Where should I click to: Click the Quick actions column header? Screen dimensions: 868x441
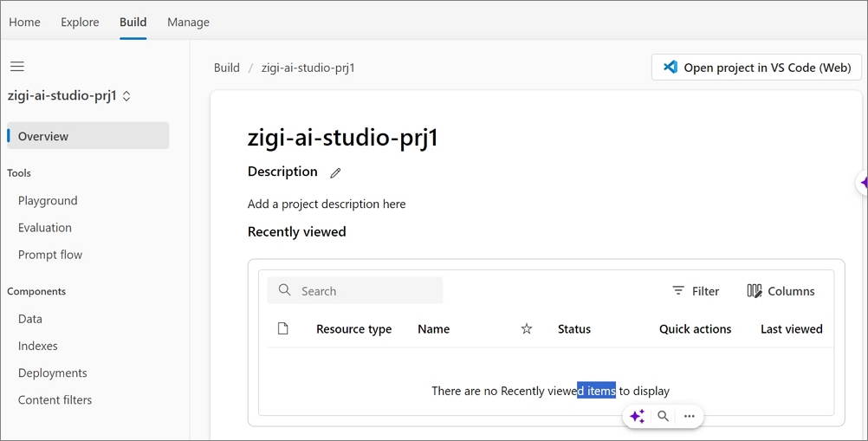coord(695,328)
